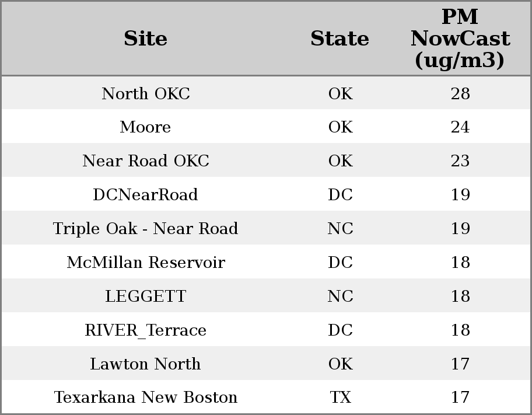Click Lawton North's PM value 17
The image size is (532, 415).
[460, 364]
